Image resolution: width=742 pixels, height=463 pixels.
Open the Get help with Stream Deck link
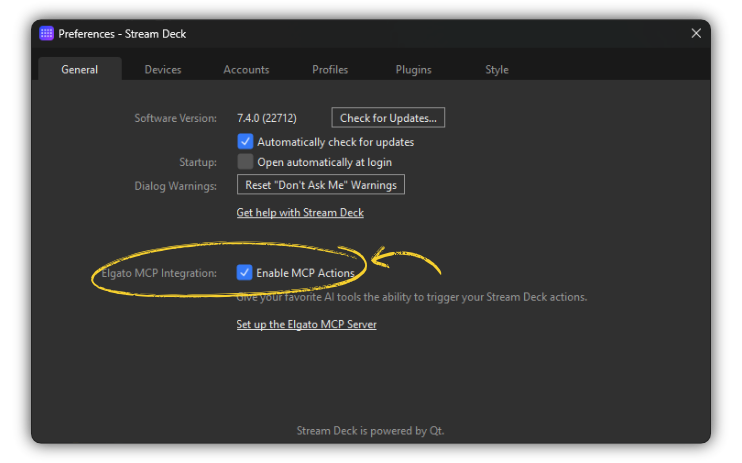tap(300, 213)
